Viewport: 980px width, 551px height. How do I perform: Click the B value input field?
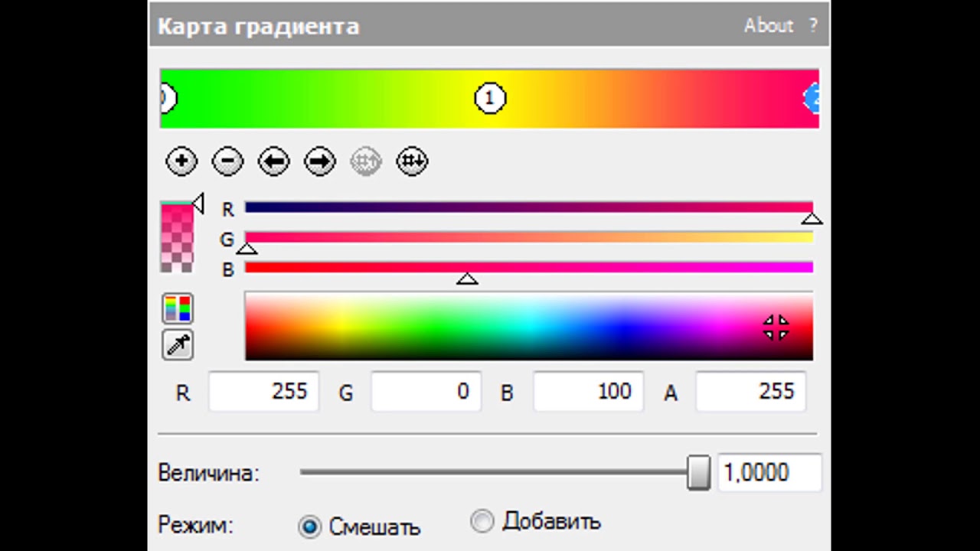[588, 392]
